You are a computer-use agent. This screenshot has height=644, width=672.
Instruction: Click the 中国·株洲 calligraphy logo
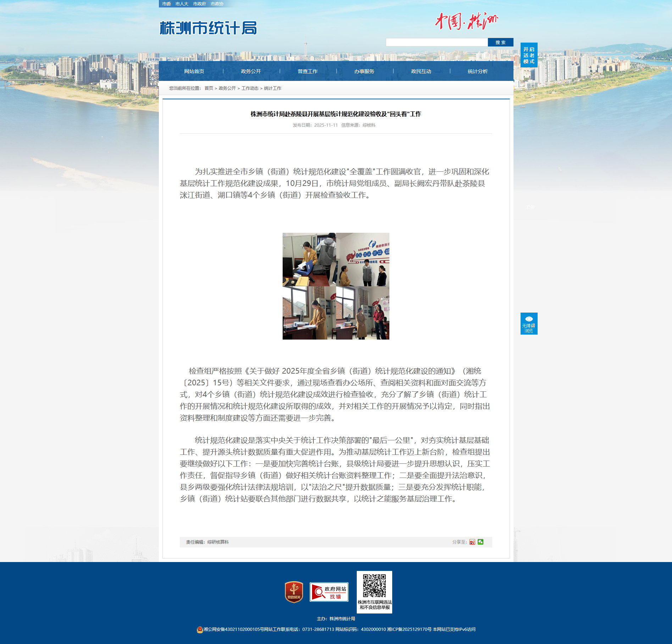point(467,21)
